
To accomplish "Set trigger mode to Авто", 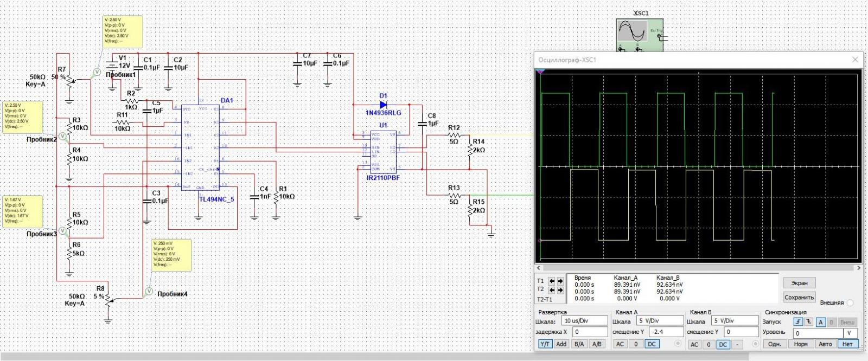I will [825, 344].
